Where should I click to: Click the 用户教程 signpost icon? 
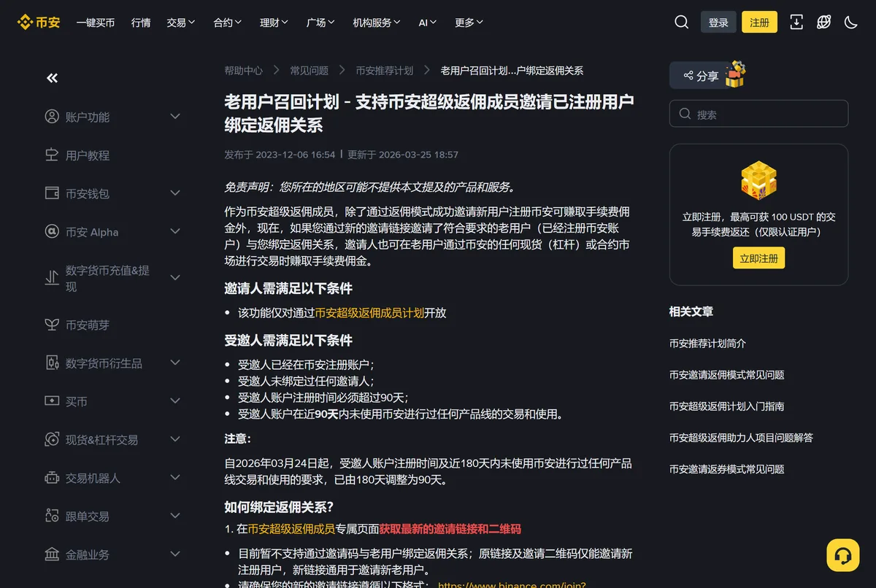tap(52, 155)
